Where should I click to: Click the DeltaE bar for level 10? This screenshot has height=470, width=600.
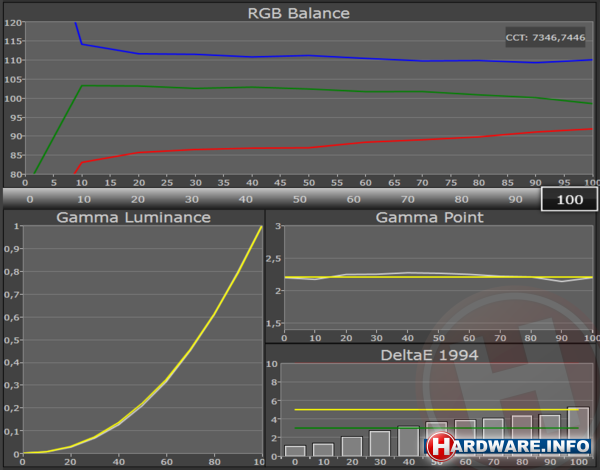coord(324,450)
